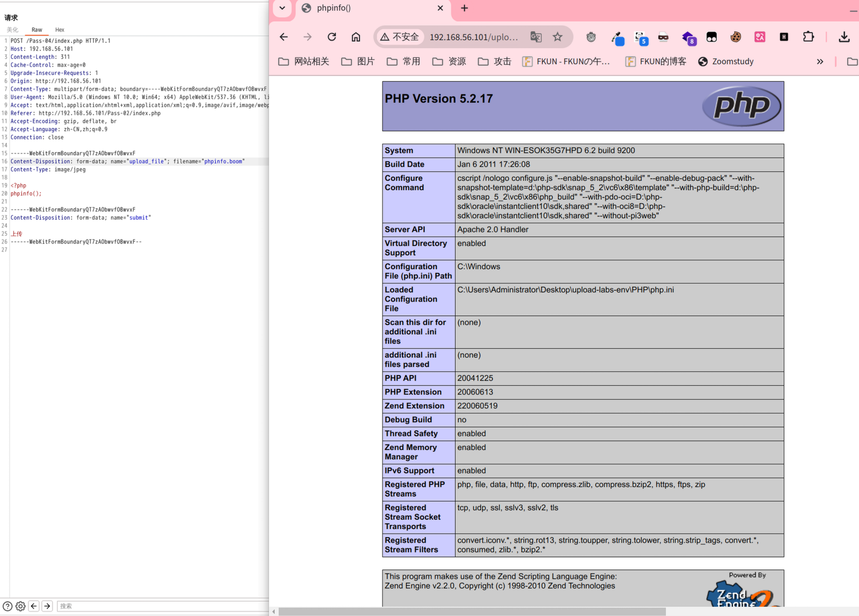The height and width of the screenshot is (616, 859).
Task: Expand the tab search dropdown arrow
Action: [x=282, y=8]
